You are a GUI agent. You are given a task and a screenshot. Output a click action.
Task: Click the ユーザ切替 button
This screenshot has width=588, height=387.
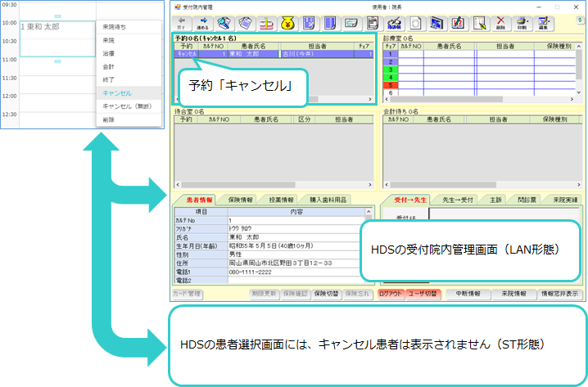(423, 293)
